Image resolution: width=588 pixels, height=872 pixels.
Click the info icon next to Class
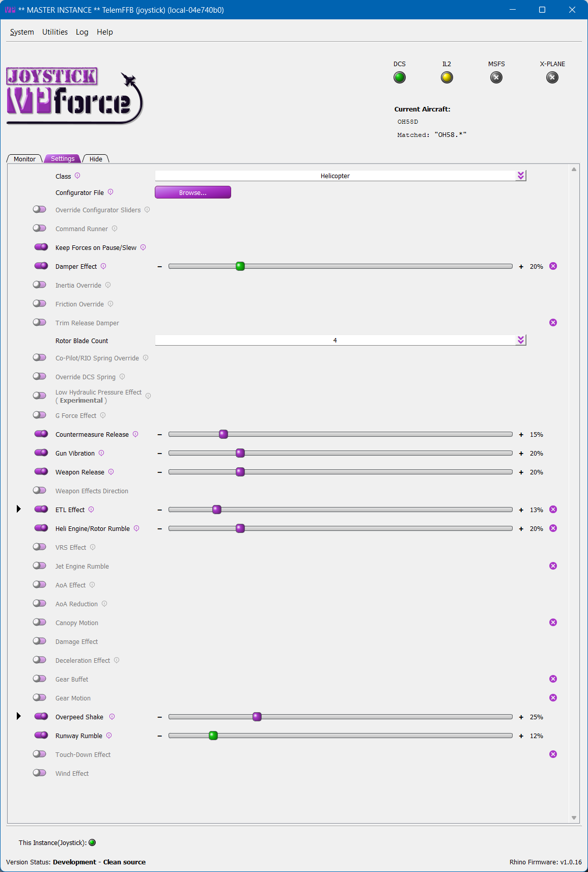(77, 176)
